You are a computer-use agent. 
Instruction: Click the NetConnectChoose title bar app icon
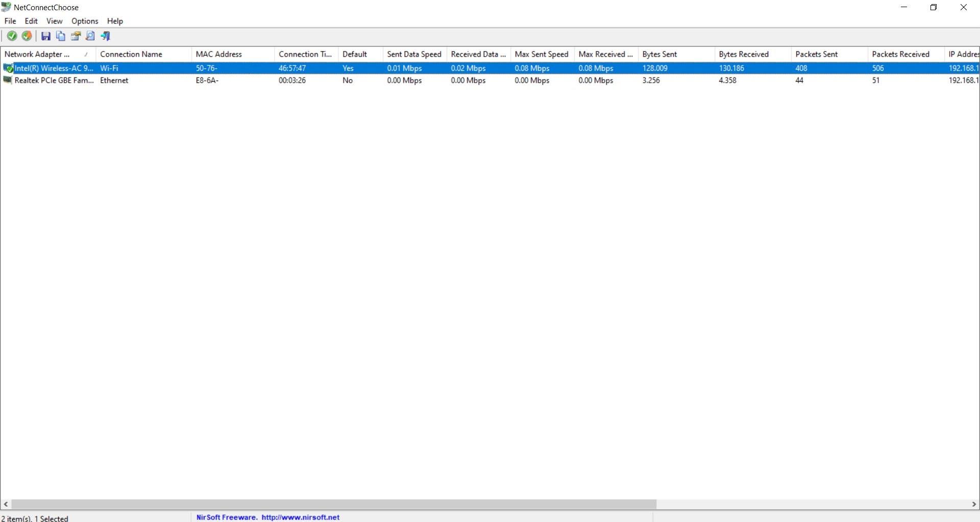[6, 7]
